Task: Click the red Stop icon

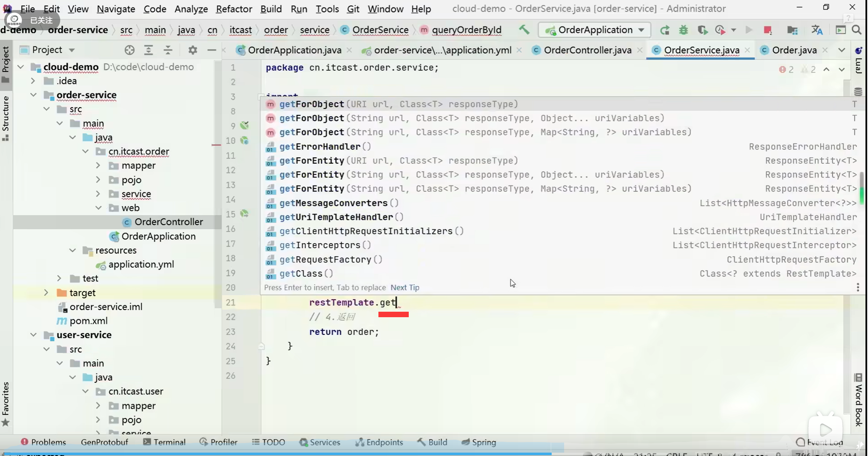Action: pos(767,30)
